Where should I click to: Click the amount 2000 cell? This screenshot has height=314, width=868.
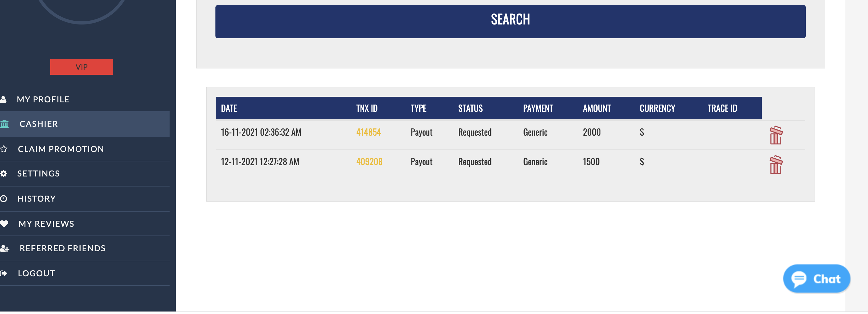coord(591,133)
